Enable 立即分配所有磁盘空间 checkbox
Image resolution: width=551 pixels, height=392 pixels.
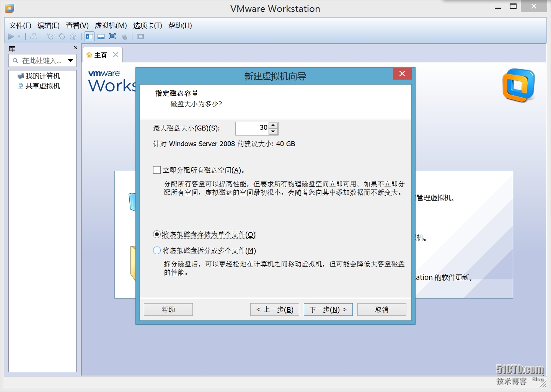click(157, 170)
